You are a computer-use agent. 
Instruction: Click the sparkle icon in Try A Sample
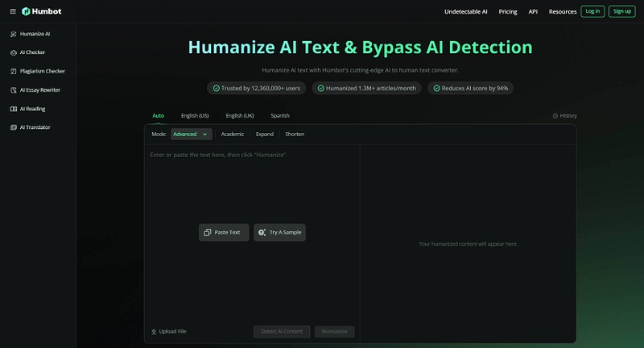click(262, 233)
